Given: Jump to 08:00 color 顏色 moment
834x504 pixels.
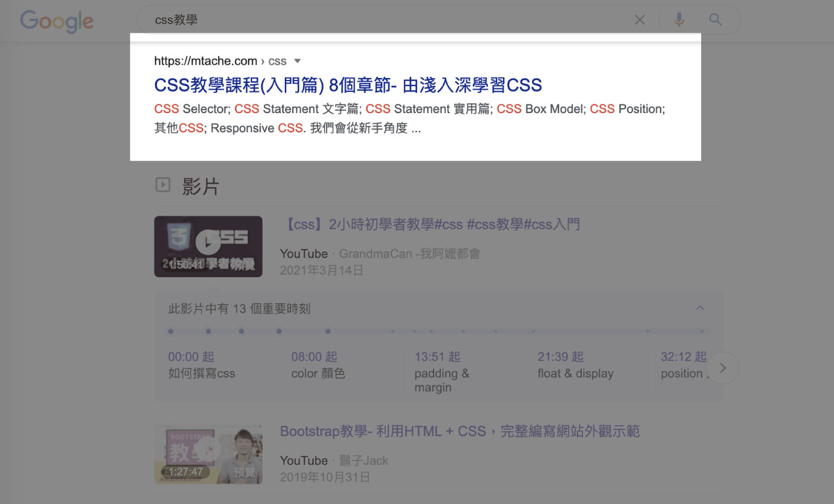Looking at the screenshot, I should [318, 365].
